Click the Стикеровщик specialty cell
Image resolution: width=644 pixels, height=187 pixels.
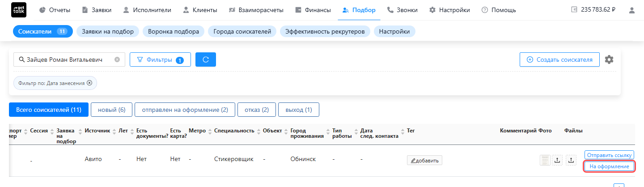234,159
